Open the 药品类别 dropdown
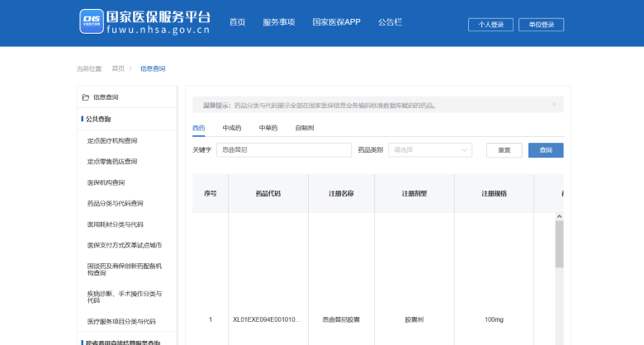Screen dimensions: 644x345 [429, 150]
